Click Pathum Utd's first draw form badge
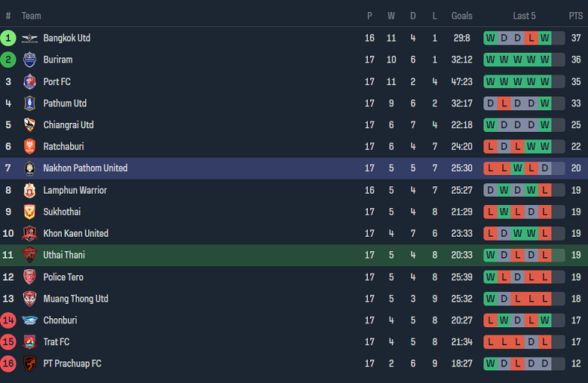 (491, 103)
